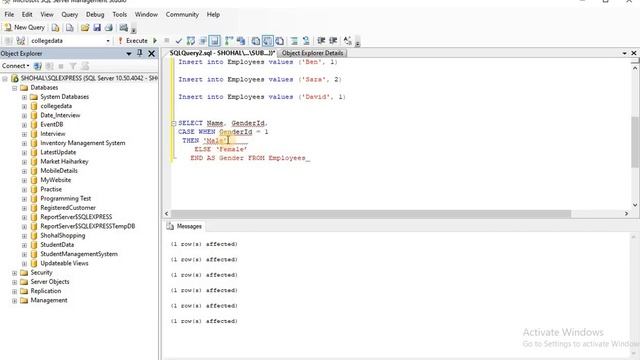Open the Tools menu

pyautogui.click(x=120, y=14)
